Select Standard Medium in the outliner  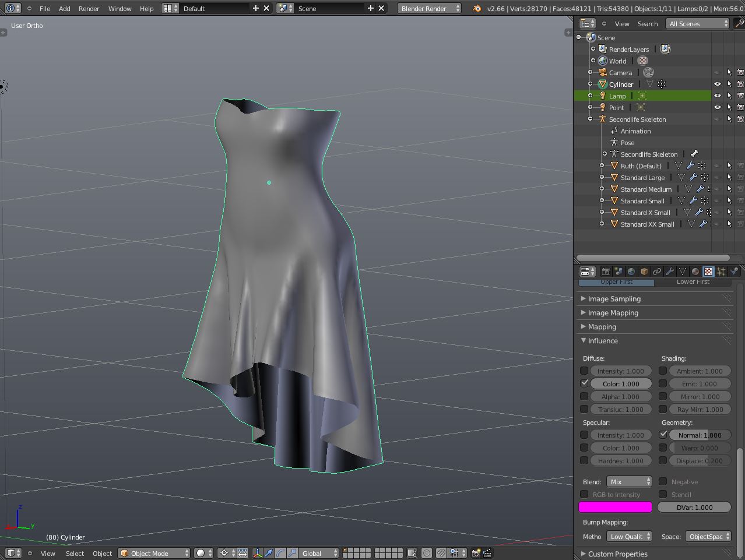(x=646, y=189)
